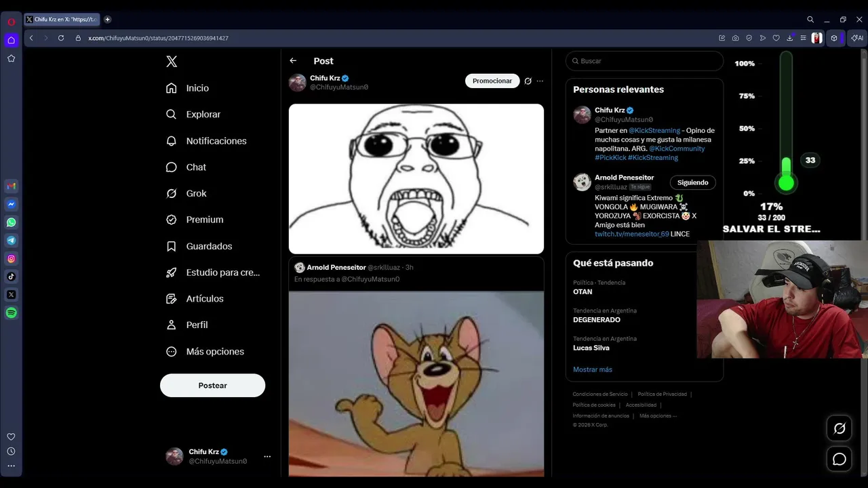Open Artículos in X sidebar
The height and width of the screenshot is (488, 868).
195,299
